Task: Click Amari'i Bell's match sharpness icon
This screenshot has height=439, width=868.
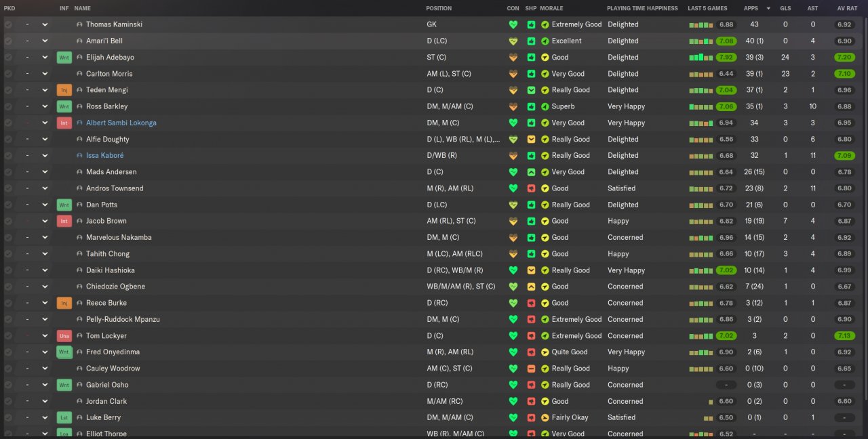Action: 532,41
